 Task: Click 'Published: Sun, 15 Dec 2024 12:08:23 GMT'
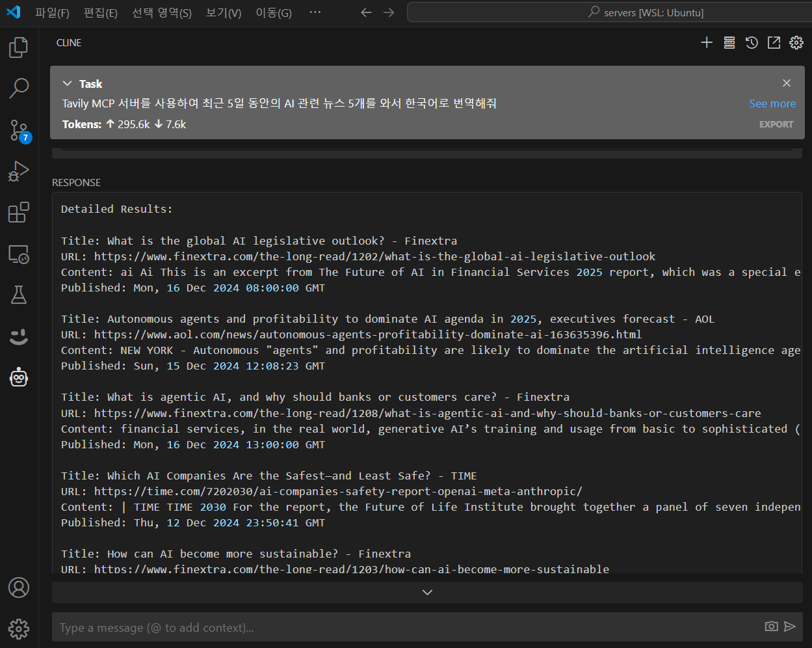click(193, 366)
